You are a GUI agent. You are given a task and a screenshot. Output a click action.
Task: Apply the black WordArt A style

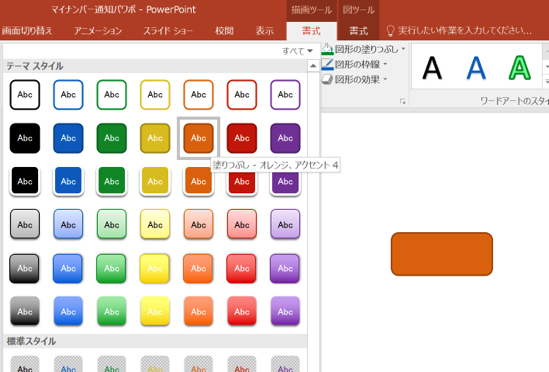pyautogui.click(x=432, y=68)
